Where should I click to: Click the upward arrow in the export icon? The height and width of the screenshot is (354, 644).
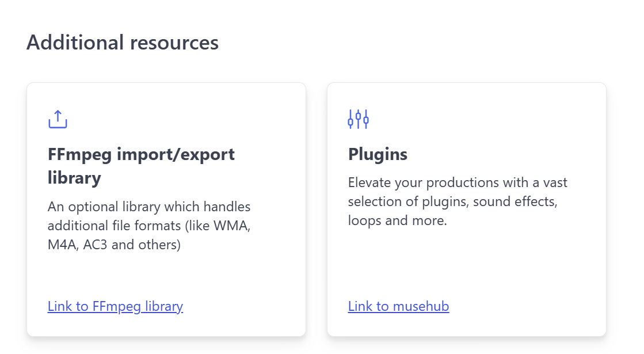(x=58, y=115)
